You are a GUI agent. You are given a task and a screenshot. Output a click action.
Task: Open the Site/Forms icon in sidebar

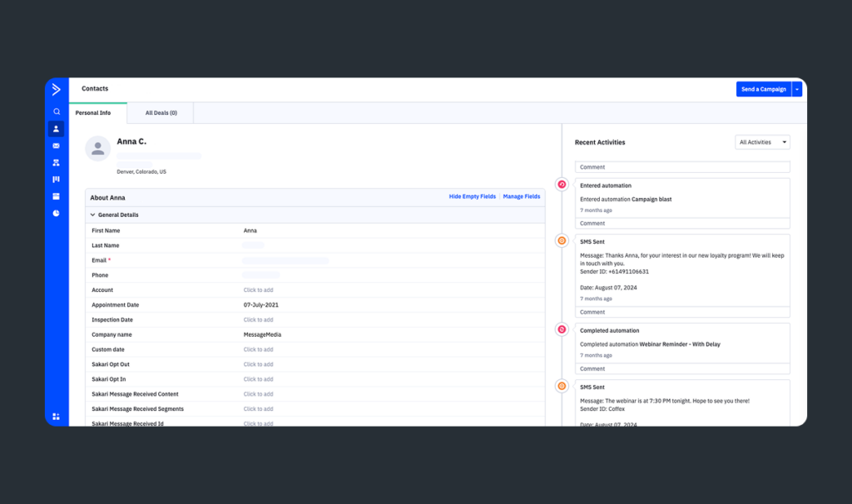(56, 196)
